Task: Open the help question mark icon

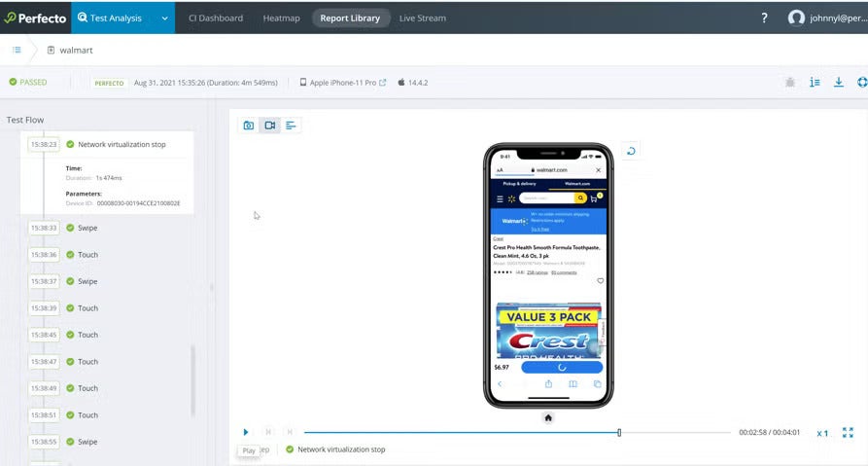Action: [x=764, y=18]
